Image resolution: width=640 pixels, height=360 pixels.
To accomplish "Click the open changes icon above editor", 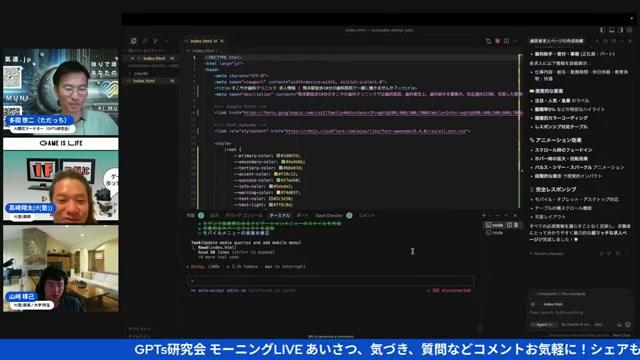I will 489,41.
